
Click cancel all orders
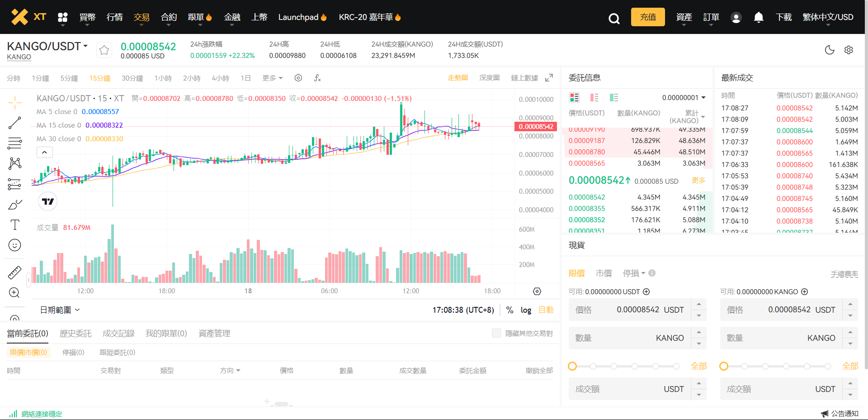[539, 371]
